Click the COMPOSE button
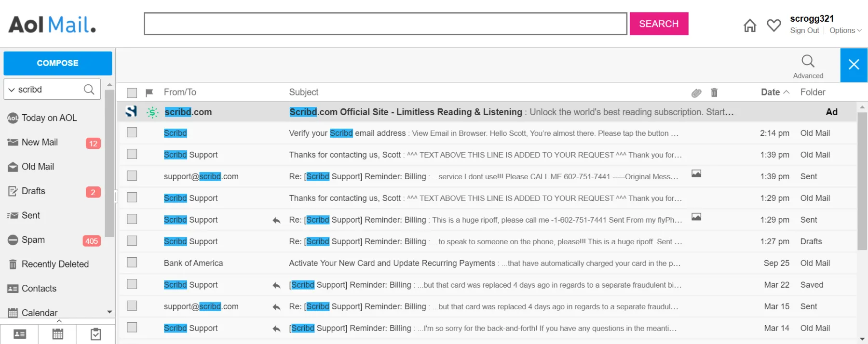Screen dimensions: 868x344 pos(58,63)
